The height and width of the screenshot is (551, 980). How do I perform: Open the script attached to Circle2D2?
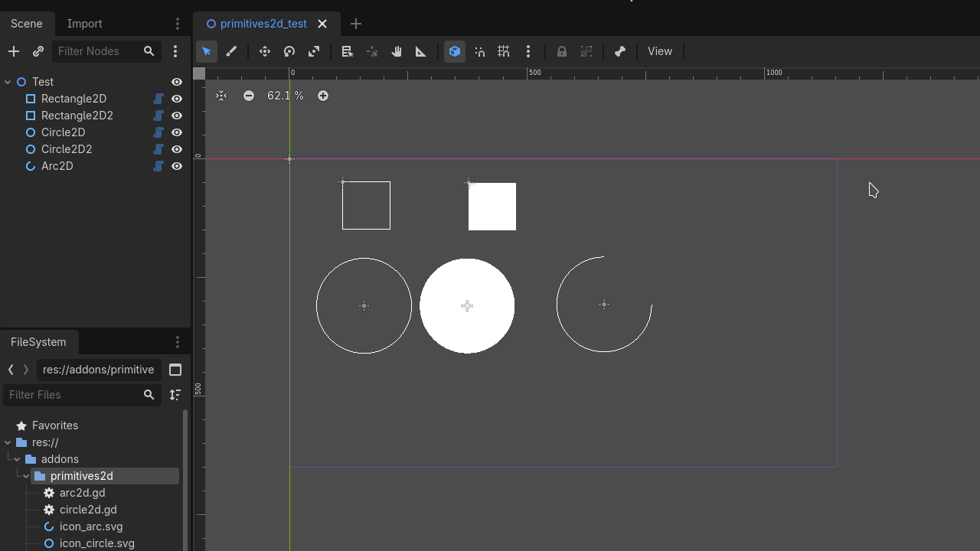[158, 149]
